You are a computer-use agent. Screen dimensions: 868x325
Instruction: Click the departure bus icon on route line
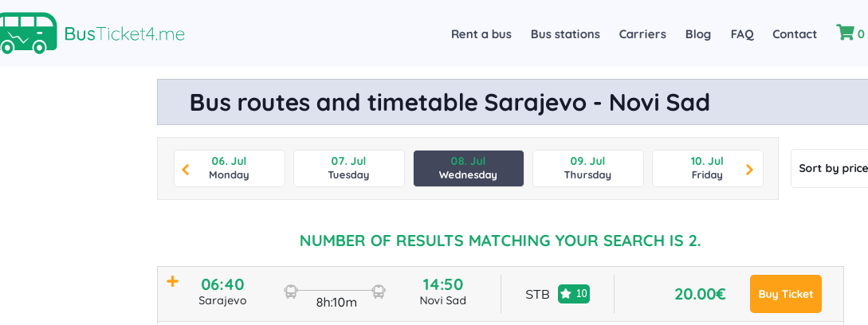click(291, 292)
